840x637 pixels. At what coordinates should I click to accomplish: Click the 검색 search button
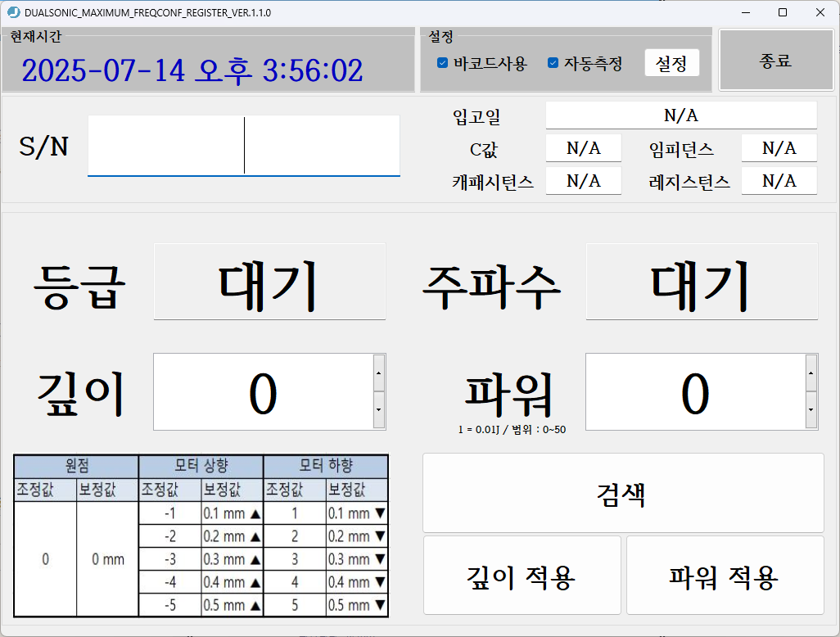[x=622, y=492]
